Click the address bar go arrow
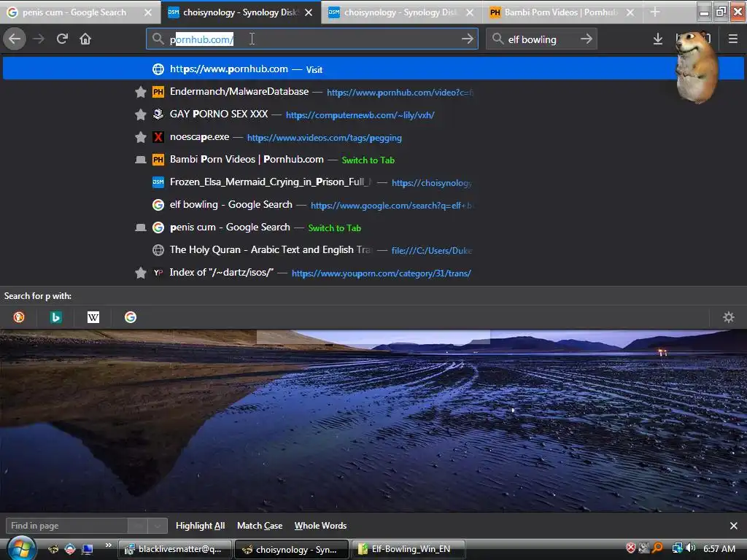747x560 pixels. [x=468, y=39]
